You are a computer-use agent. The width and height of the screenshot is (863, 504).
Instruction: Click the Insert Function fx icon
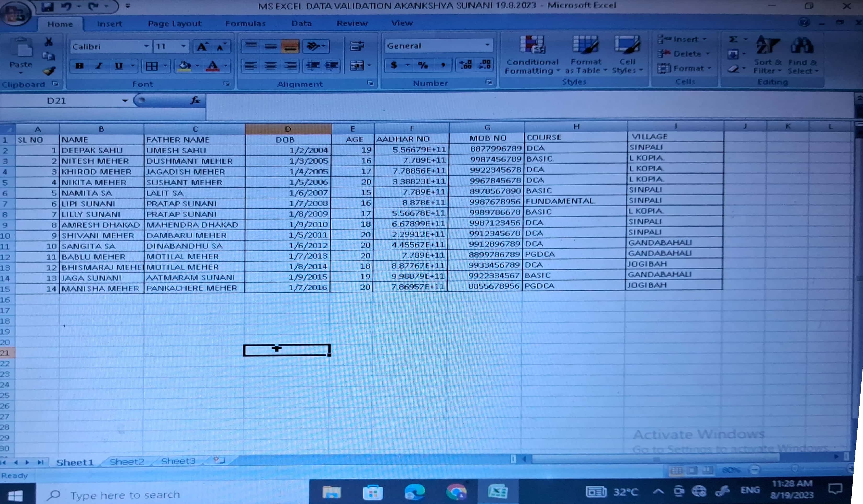click(x=195, y=100)
